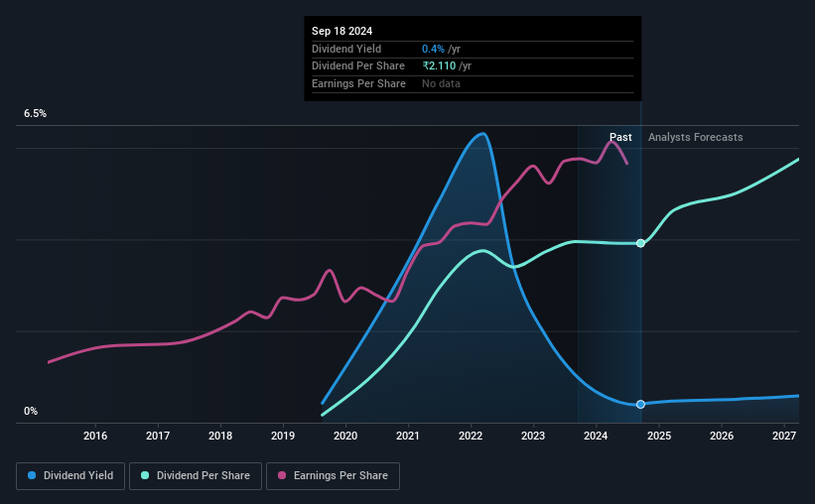Toggle the Dividend Per Share legend button
Image resolution: width=815 pixels, height=504 pixels.
point(196,476)
